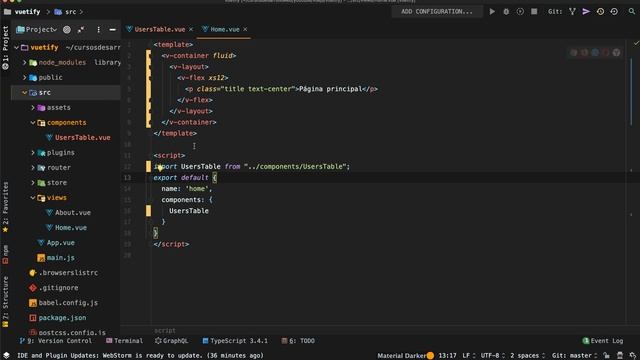This screenshot has height=360, width=640.
Task: Toggle the 7: Structure side panel
Action: click(x=5, y=302)
